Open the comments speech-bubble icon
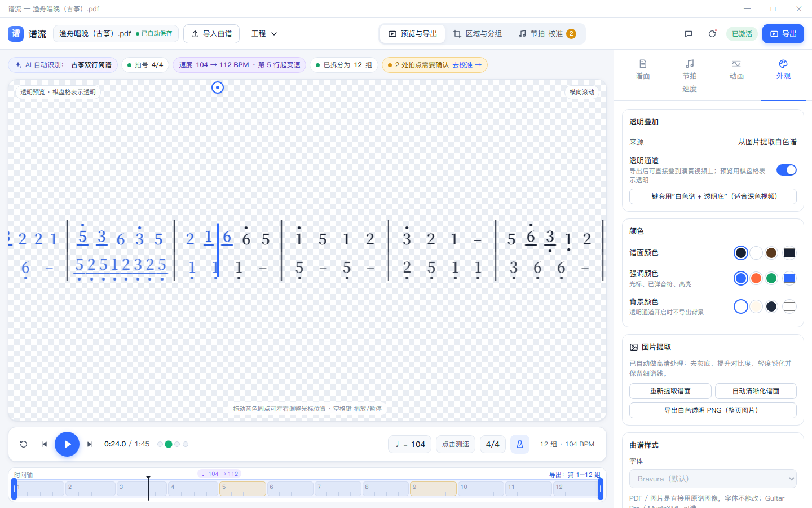 [689, 34]
